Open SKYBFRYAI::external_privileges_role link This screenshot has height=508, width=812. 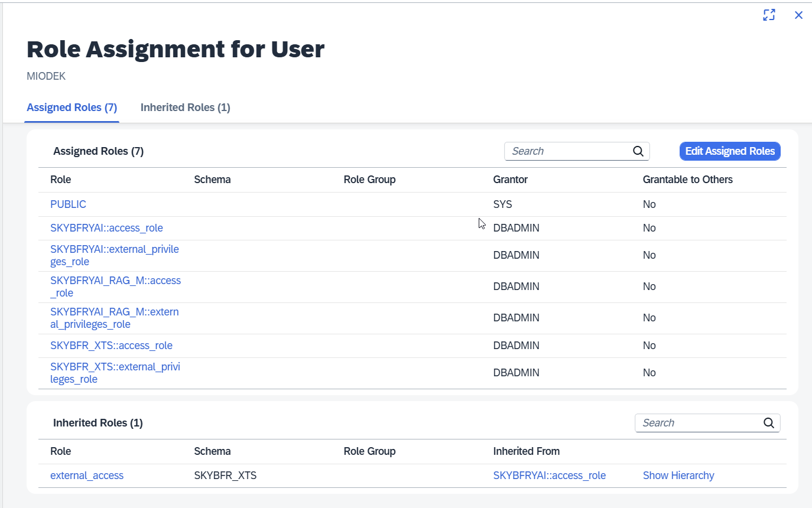pyautogui.click(x=115, y=255)
